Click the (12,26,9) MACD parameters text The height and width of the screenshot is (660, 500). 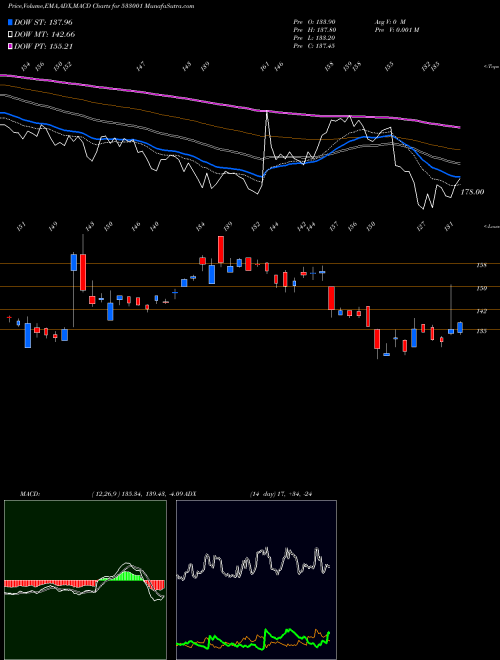tap(136, 494)
